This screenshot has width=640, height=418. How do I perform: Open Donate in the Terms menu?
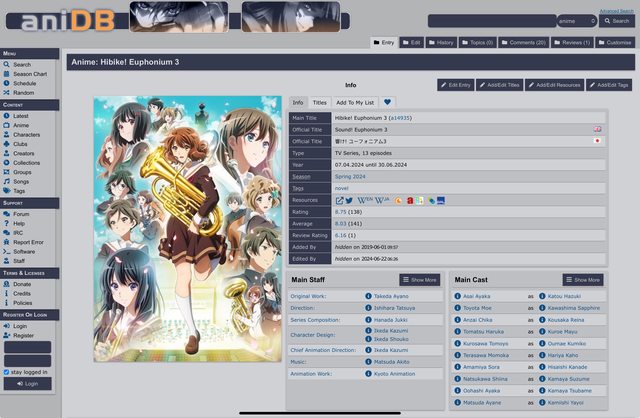click(22, 284)
